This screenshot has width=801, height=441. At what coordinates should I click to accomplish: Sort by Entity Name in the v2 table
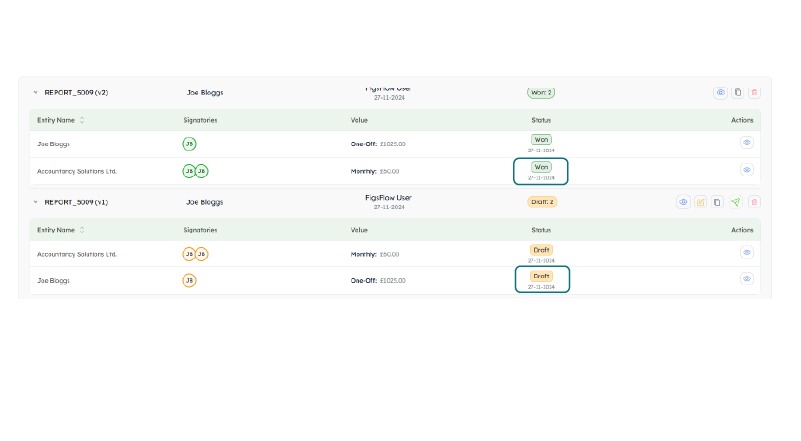(x=82, y=120)
